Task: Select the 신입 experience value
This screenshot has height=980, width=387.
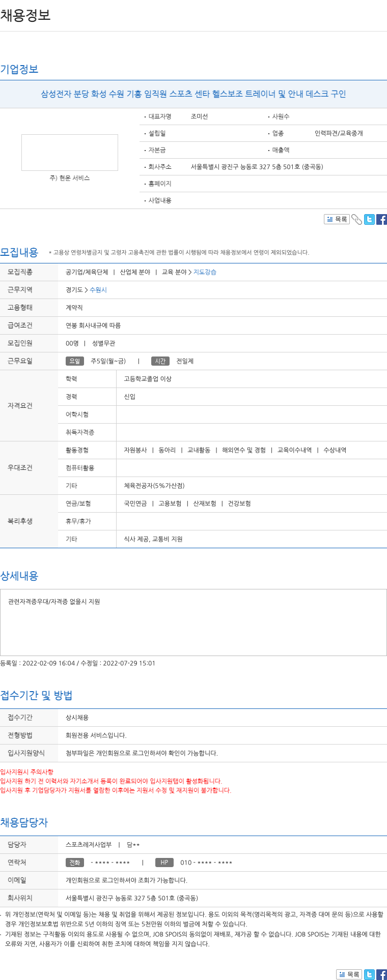Action: [x=129, y=397]
